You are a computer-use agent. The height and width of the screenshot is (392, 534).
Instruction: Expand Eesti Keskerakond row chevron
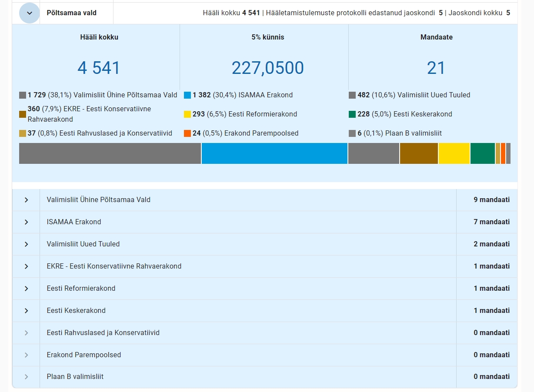click(x=26, y=311)
